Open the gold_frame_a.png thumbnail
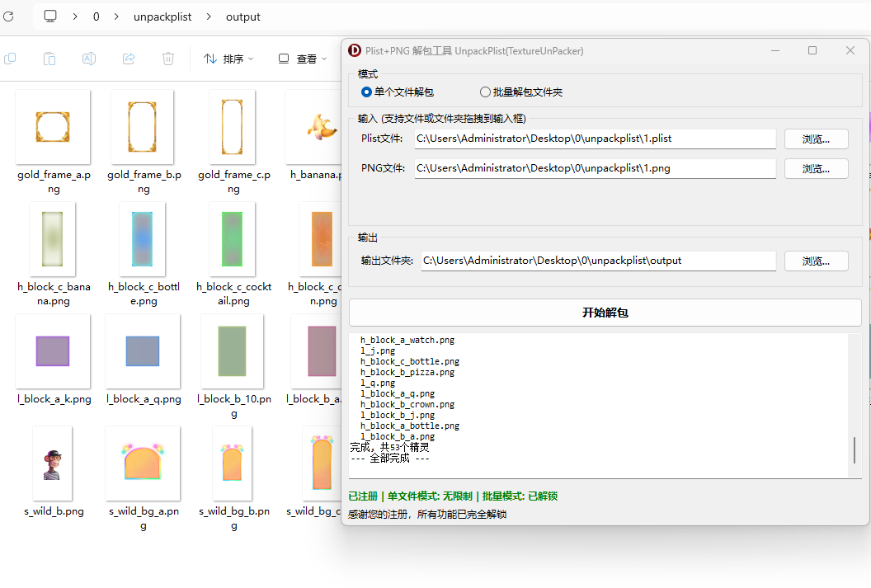Viewport: 871px width, 588px height. point(53,126)
